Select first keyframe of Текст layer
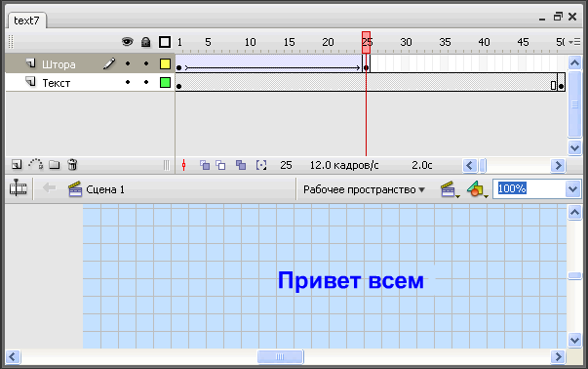Image resolution: width=588 pixels, height=369 pixels. click(178, 86)
